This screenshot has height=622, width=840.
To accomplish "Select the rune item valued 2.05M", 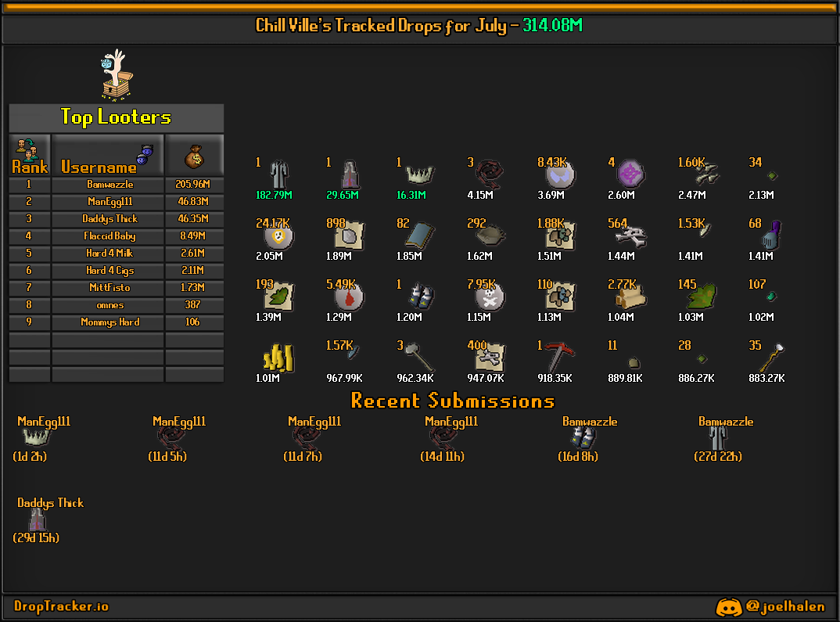I will [x=278, y=236].
